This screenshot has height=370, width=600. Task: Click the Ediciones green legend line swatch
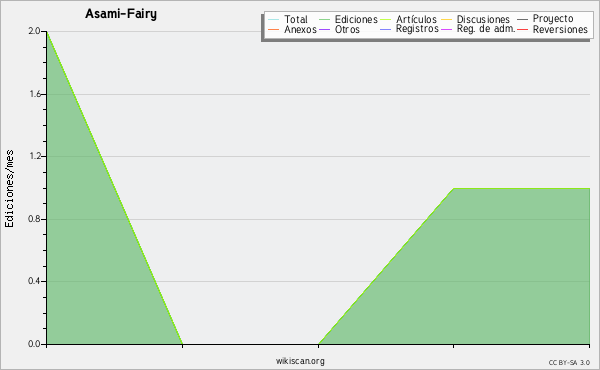coord(324,20)
